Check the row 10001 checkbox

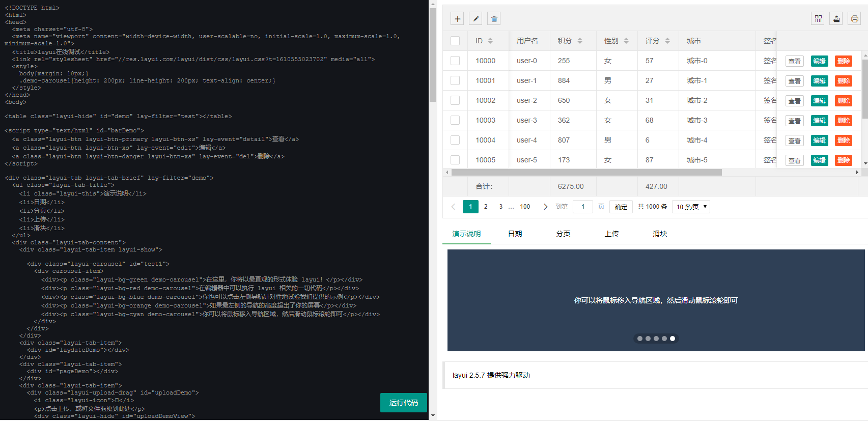(x=455, y=80)
